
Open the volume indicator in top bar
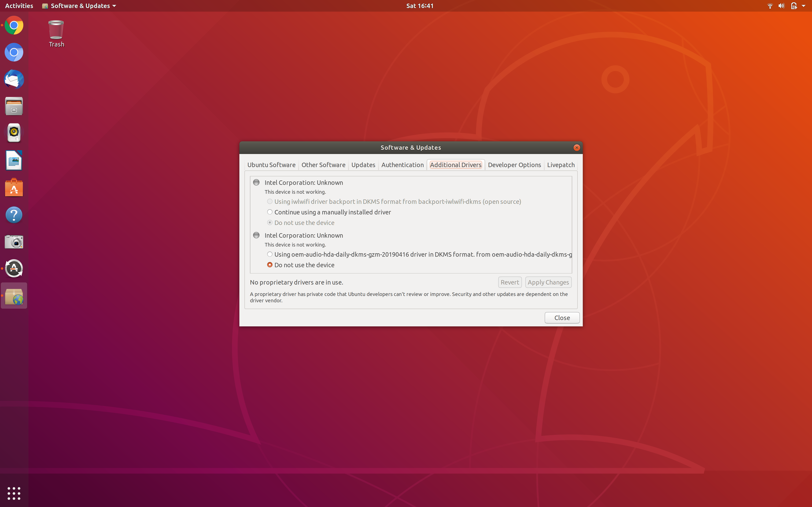(782, 6)
